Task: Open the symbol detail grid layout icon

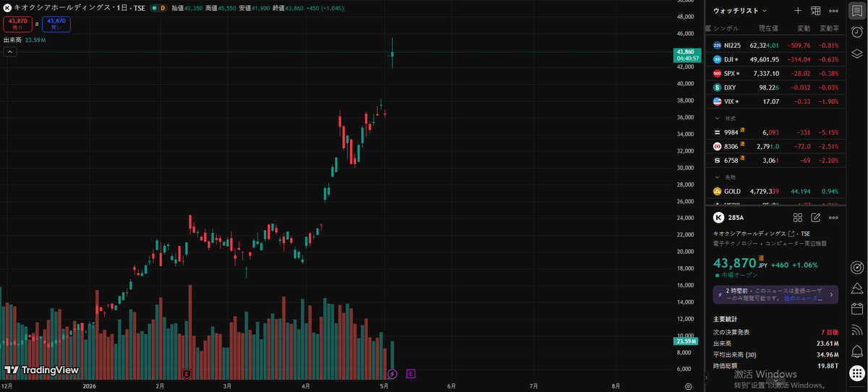Action: (798, 217)
